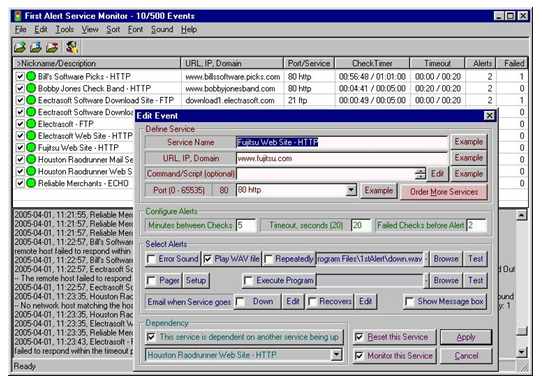Toggle the Reset this Service checkbox
The width and height of the screenshot is (542, 381).
point(359,337)
